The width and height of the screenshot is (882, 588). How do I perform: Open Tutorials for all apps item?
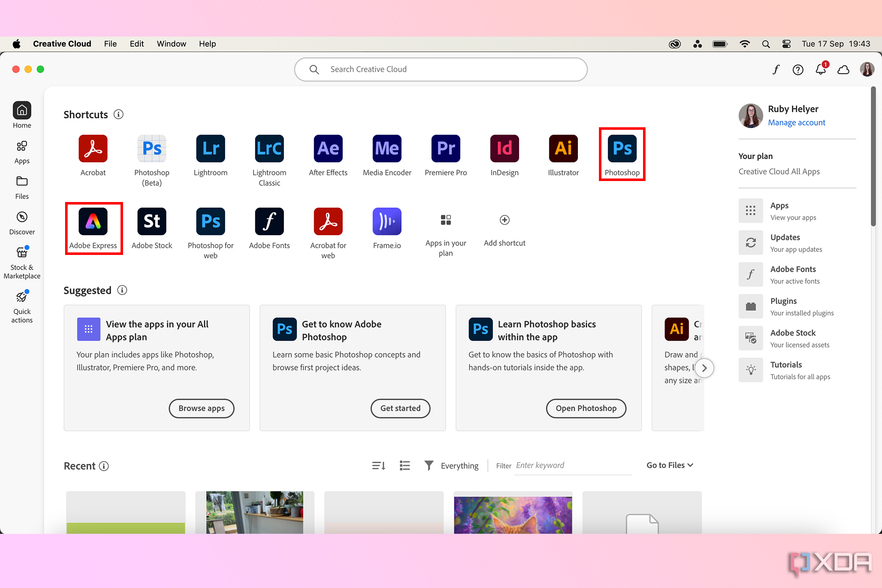[797, 370]
